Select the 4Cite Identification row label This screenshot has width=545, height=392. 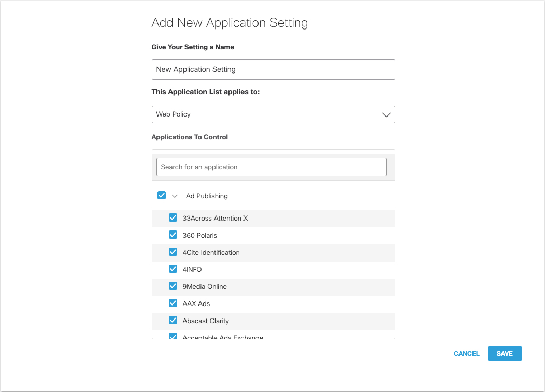coord(211,252)
